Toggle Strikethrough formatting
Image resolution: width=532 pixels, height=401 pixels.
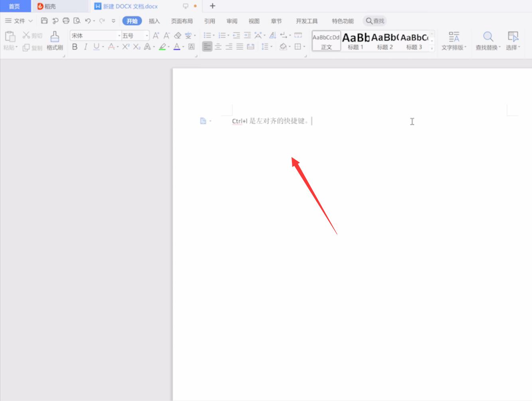point(111,47)
